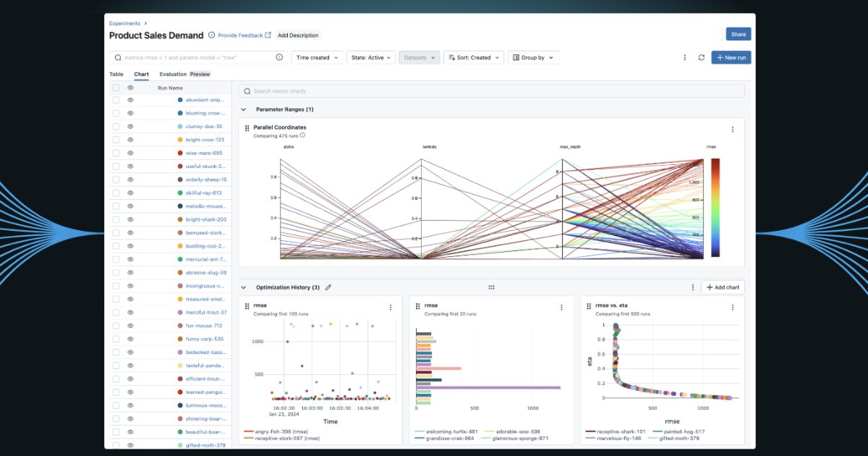
Task: Collapse the Parameter Ranges section
Action: [244, 109]
